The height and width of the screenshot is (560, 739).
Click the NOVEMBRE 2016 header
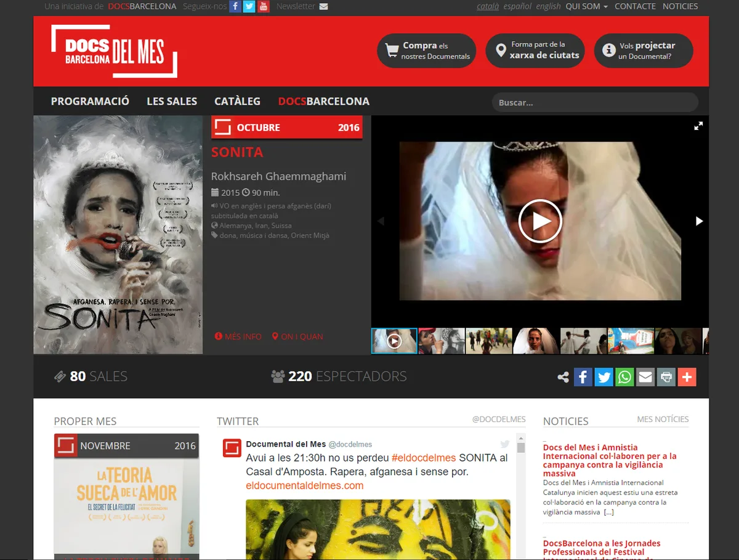coord(126,445)
